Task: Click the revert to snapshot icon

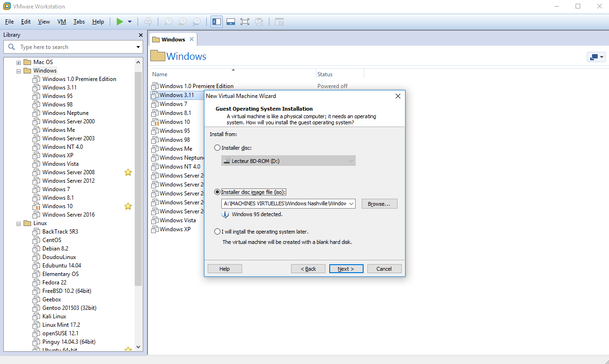Action: click(x=182, y=22)
